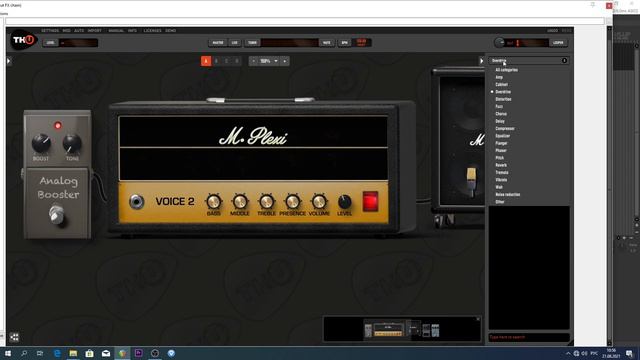Decrease zoom with the minus button
Viewport: 640px width, 360px height.
click(x=253, y=61)
